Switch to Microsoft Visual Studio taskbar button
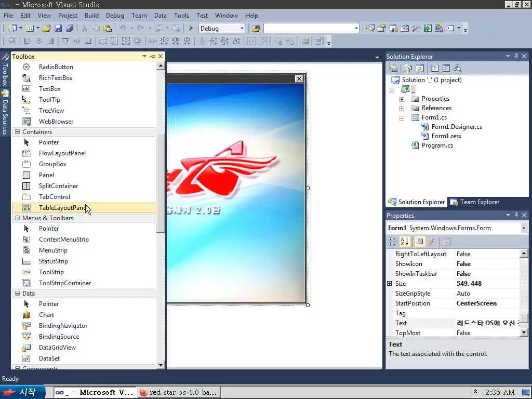Image resolution: width=532 pixels, height=399 pixels. (95, 392)
